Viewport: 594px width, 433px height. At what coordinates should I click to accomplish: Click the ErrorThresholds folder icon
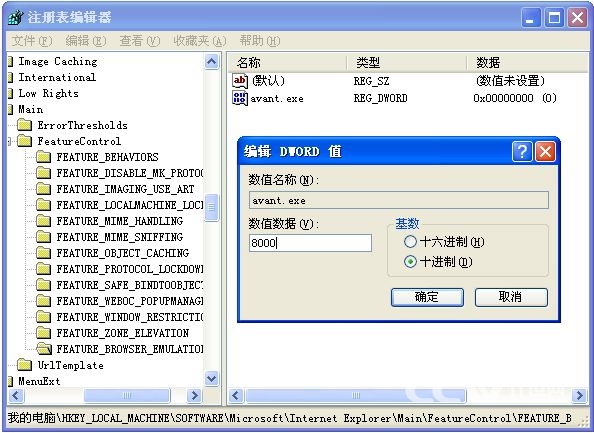25,125
